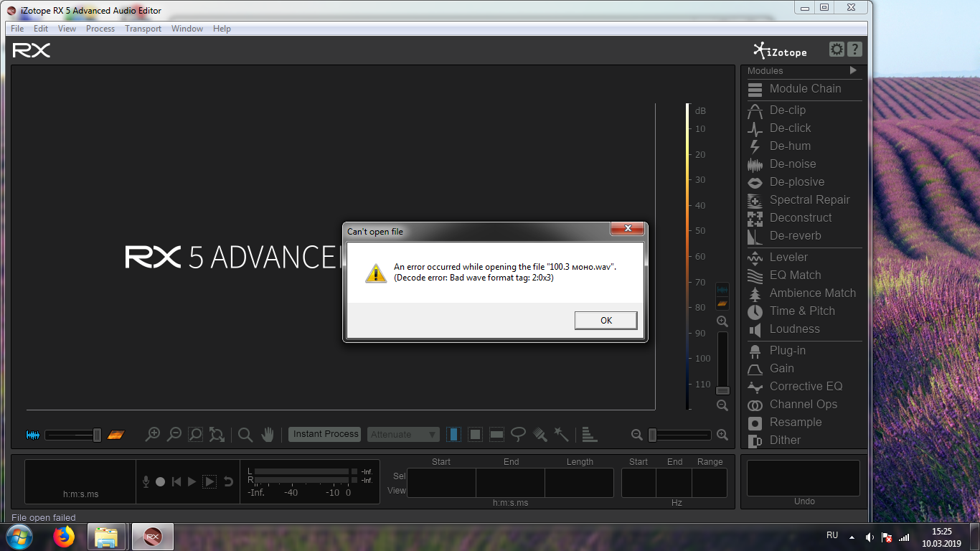The width and height of the screenshot is (980, 551).
Task: Toggle the Instant Process button
Action: [326, 434]
